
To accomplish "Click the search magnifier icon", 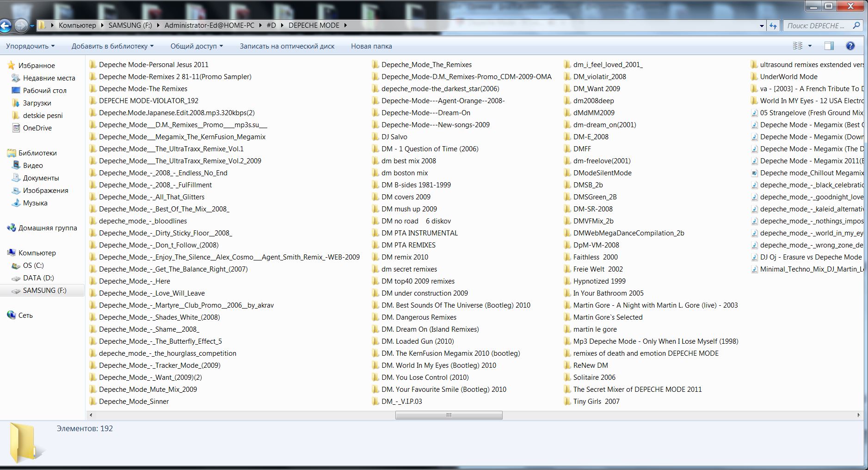I will (856, 26).
